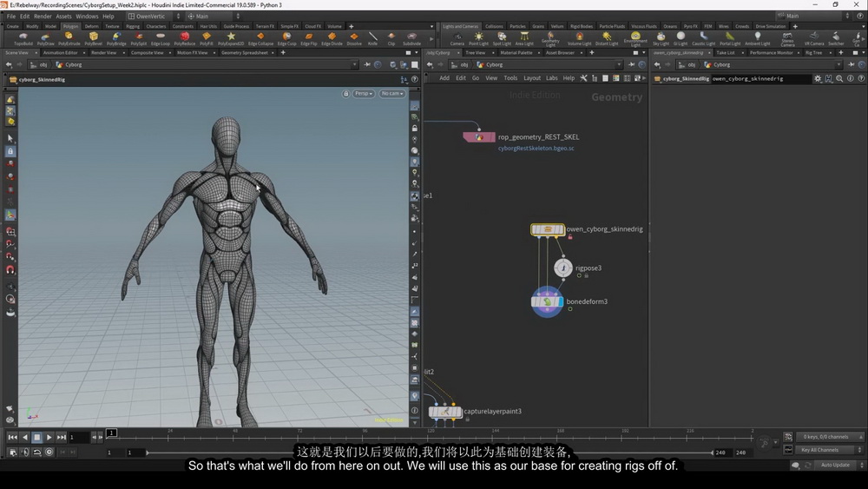This screenshot has width=868, height=489.
Task: Click the current frame marker on timeline
Action: click(x=111, y=433)
